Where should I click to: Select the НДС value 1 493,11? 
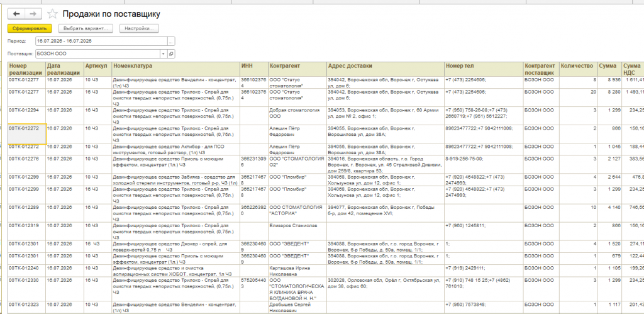point(633,98)
